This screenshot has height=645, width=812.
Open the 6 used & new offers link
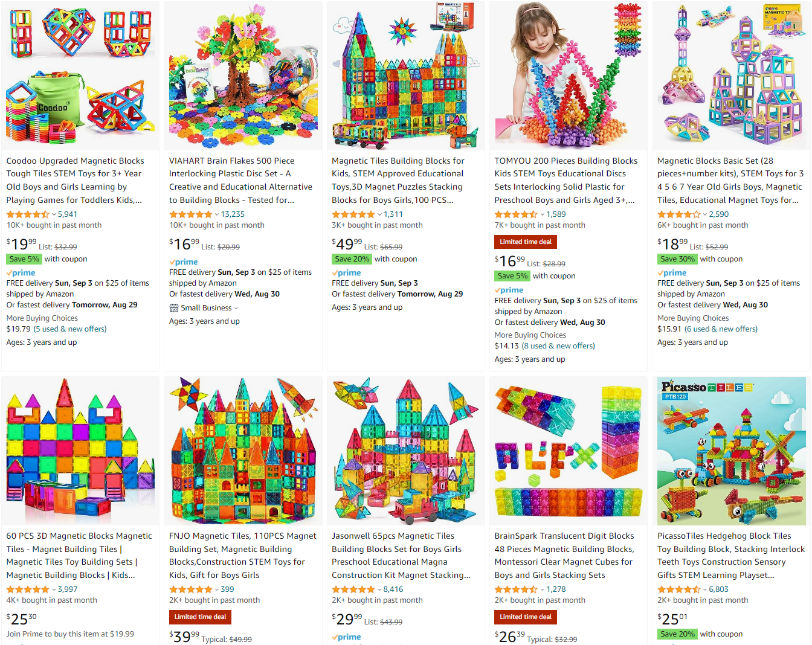click(x=721, y=329)
